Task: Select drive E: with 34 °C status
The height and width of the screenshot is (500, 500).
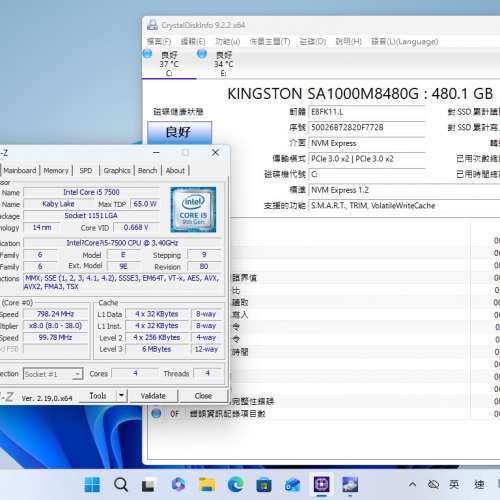Action: pos(217,63)
